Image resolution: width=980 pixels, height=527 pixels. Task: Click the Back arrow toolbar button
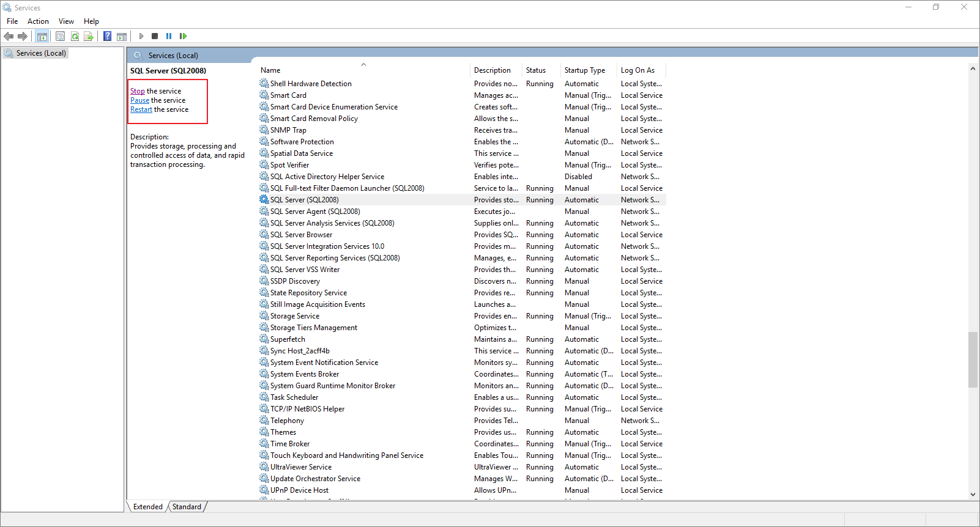[x=9, y=37]
